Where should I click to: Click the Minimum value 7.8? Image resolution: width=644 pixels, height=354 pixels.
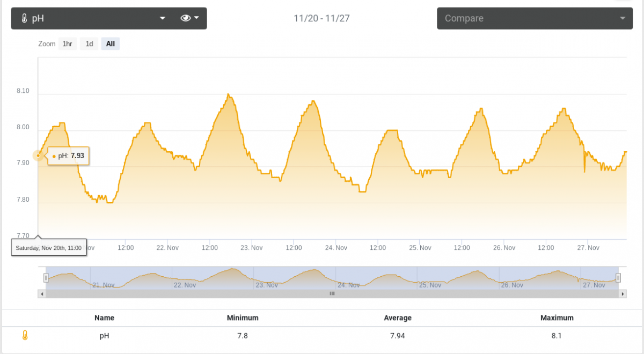pos(243,336)
